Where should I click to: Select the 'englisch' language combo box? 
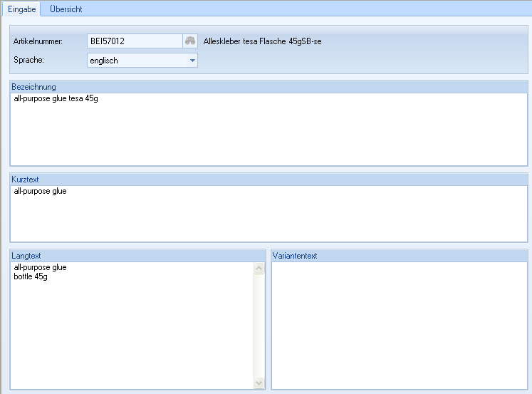click(135, 61)
